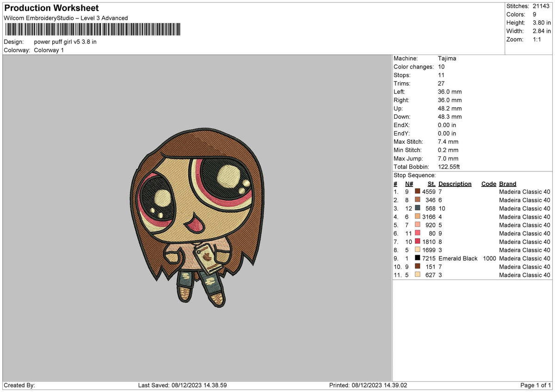Image resolution: width=555 pixels, height=392 pixels.
Task: Select the 'Brand' column header
Action: pos(507,184)
